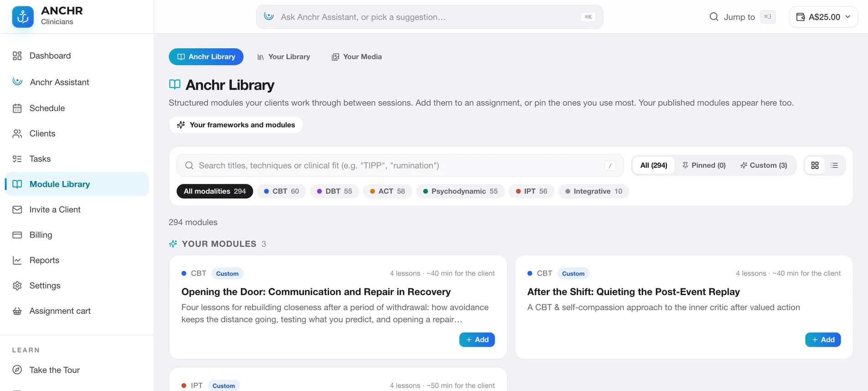
Task: Filter by DBT 55 modality
Action: (x=334, y=191)
